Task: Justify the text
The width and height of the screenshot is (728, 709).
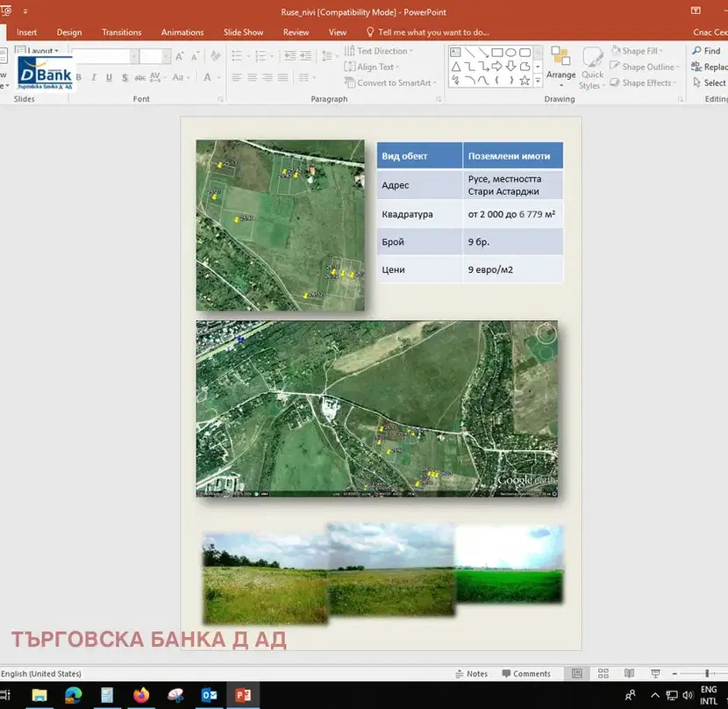Action: [282, 77]
